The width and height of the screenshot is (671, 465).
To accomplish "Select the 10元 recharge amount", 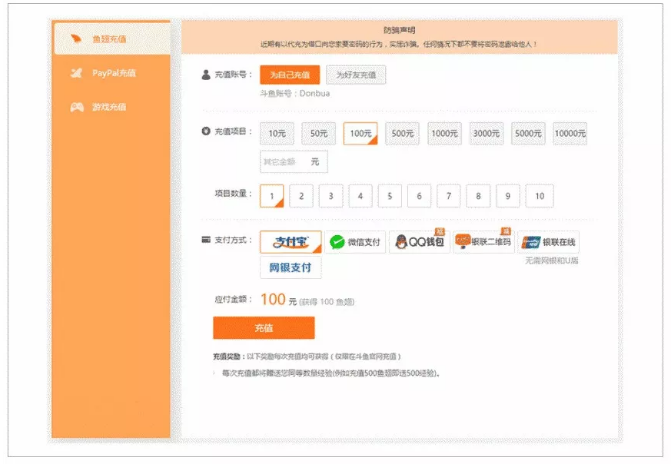I will tap(277, 134).
